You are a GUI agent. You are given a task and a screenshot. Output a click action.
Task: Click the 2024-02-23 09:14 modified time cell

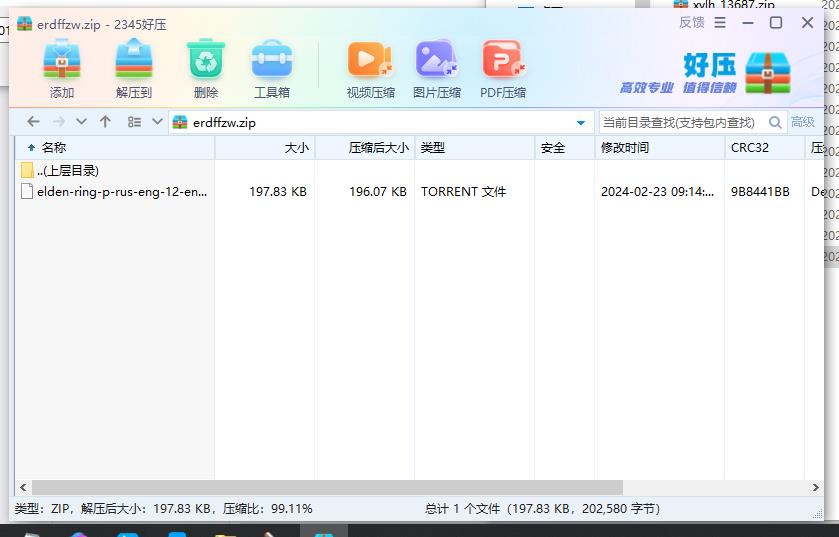pos(658,191)
